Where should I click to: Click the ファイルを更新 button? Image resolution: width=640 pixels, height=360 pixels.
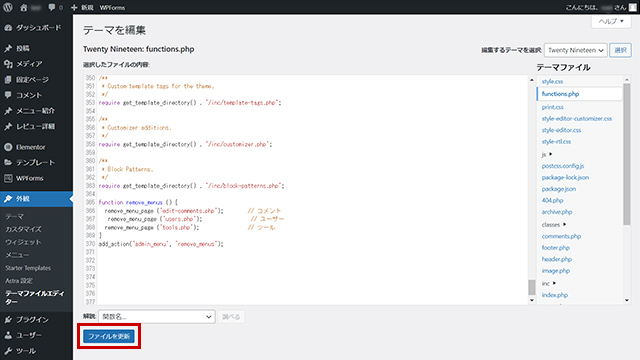pos(109,336)
